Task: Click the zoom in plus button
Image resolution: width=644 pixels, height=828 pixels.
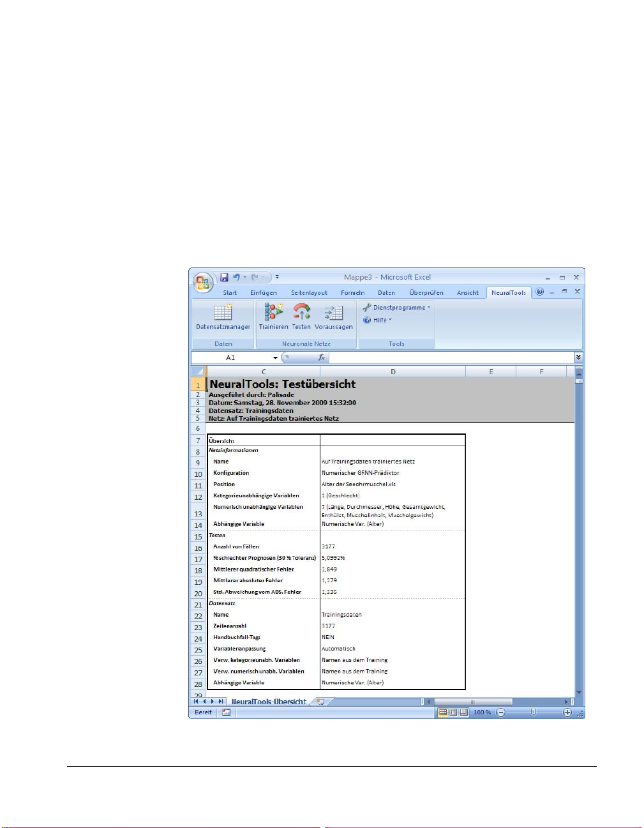Action: 567,712
